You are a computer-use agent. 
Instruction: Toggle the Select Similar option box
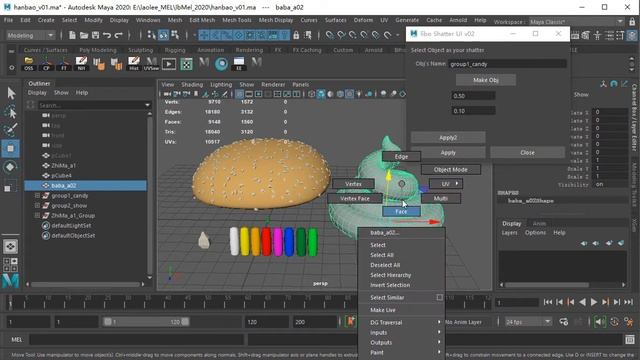tap(439, 297)
